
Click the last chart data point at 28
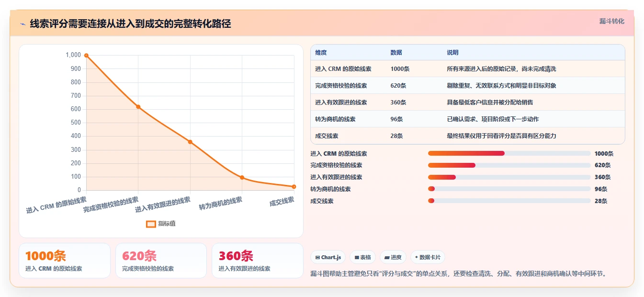(294, 187)
